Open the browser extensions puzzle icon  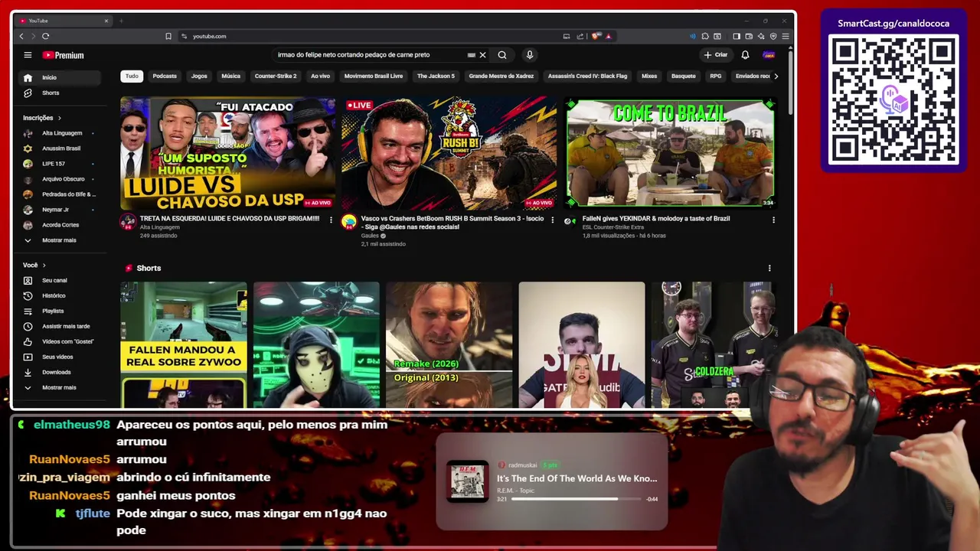coord(704,36)
